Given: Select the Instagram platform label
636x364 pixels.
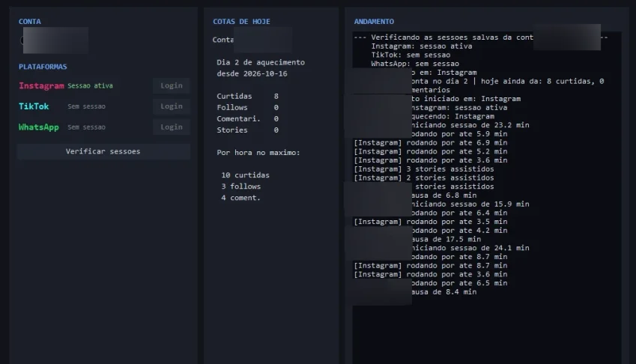Looking at the screenshot, I should pos(41,85).
